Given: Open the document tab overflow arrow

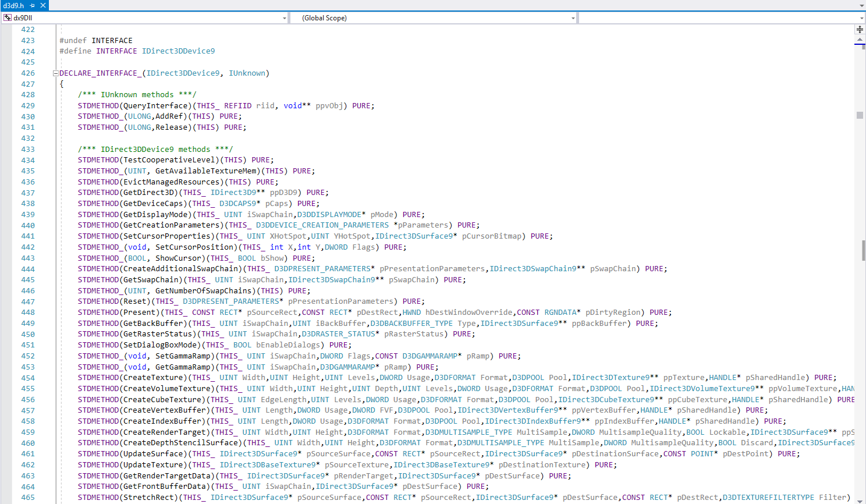Looking at the screenshot, I should [x=862, y=6].
